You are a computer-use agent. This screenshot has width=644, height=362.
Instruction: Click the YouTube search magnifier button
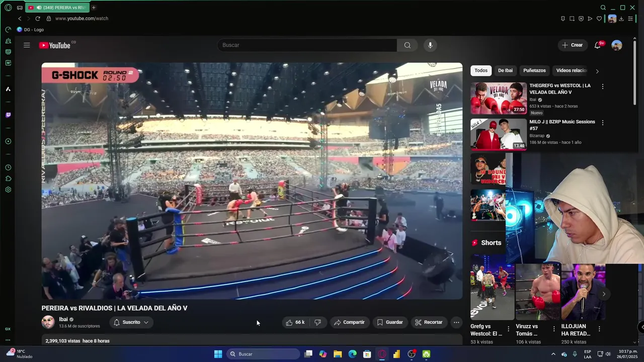coord(407,45)
